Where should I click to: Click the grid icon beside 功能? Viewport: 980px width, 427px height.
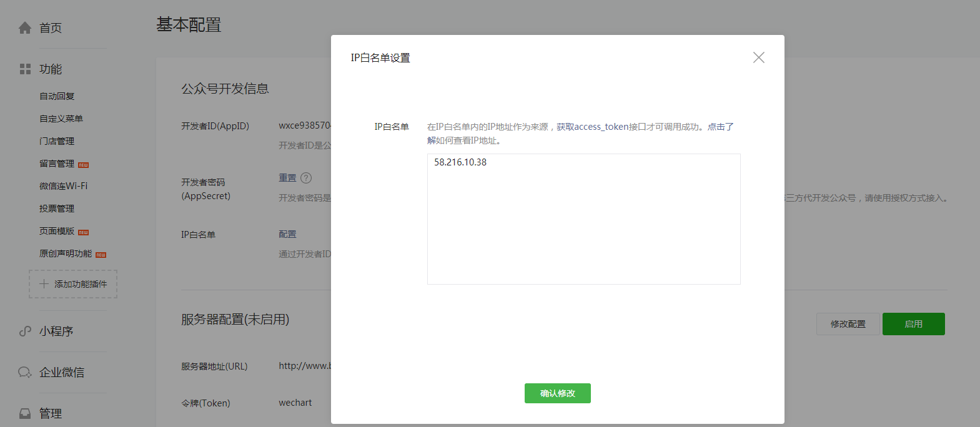coord(25,69)
